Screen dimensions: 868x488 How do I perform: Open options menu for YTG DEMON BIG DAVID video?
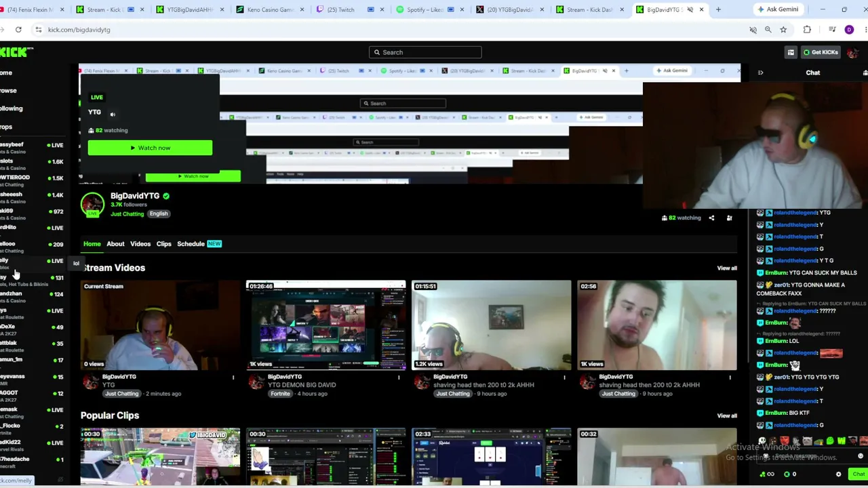[399, 378]
